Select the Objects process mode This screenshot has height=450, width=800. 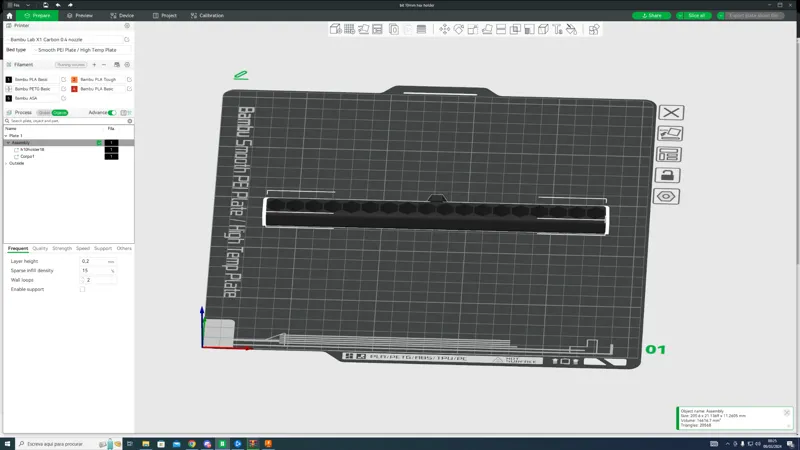pyautogui.click(x=60, y=113)
